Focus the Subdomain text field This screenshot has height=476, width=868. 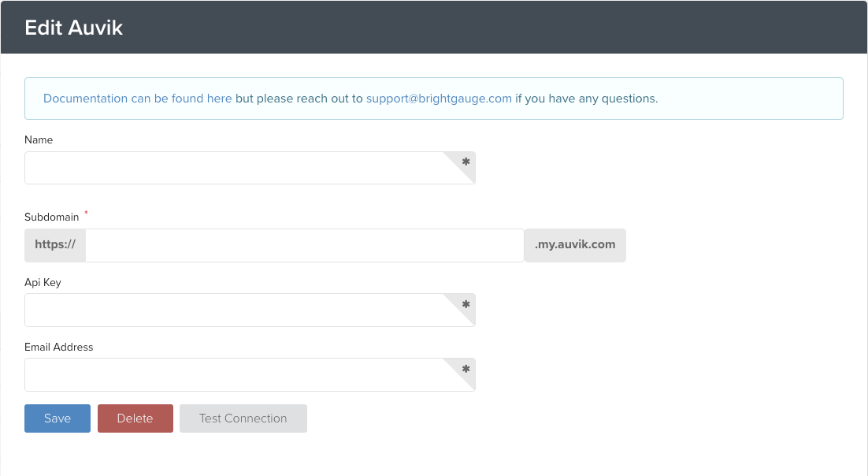305,245
